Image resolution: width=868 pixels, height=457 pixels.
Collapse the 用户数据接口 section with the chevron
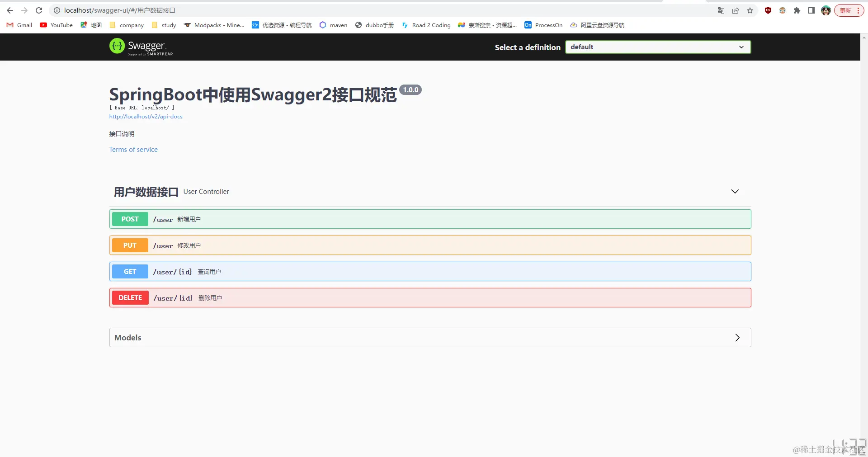(x=735, y=192)
